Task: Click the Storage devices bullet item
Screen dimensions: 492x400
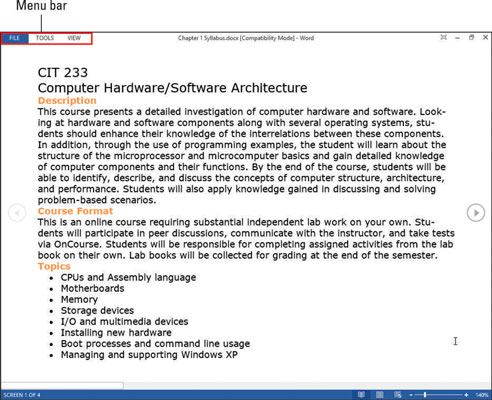Action: [x=97, y=311]
